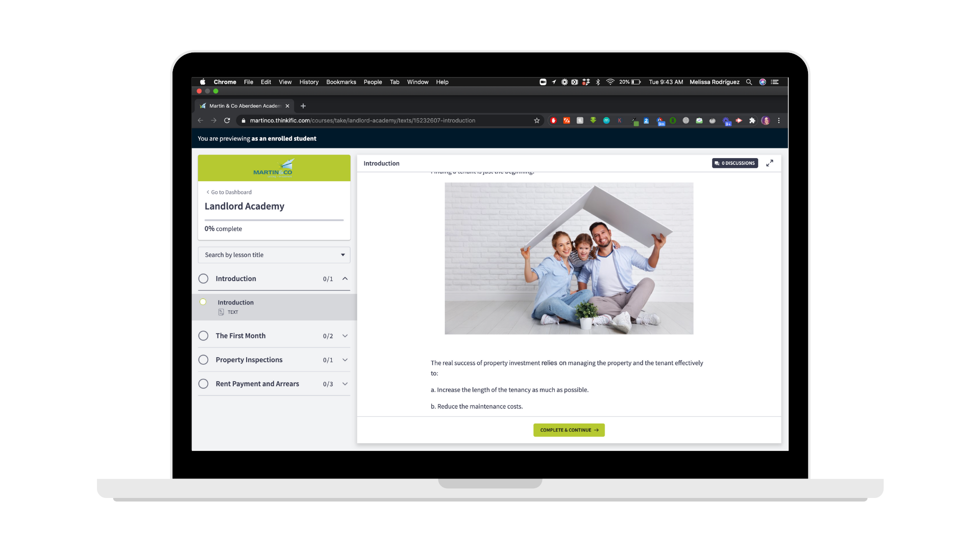Click the family under roof image

tap(569, 259)
